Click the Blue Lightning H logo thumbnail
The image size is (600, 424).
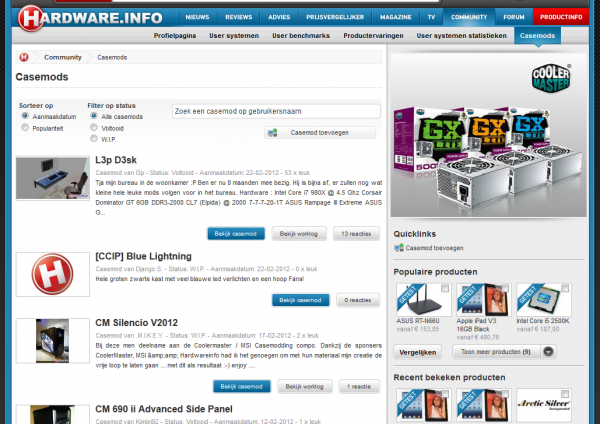click(x=53, y=274)
